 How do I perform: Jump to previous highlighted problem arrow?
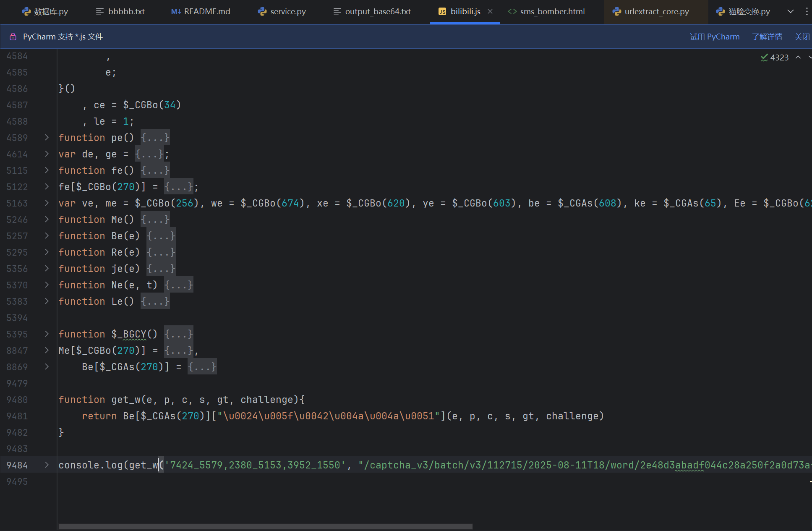pos(798,58)
